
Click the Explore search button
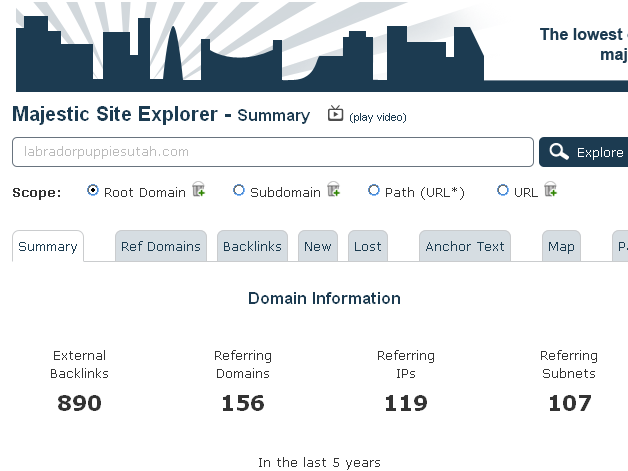[584, 152]
